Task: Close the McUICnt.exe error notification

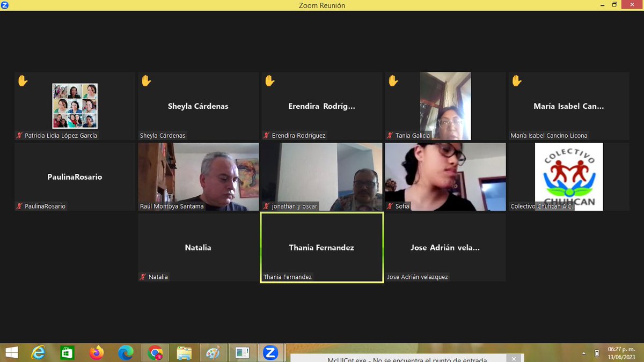Action: pyautogui.click(x=514, y=358)
